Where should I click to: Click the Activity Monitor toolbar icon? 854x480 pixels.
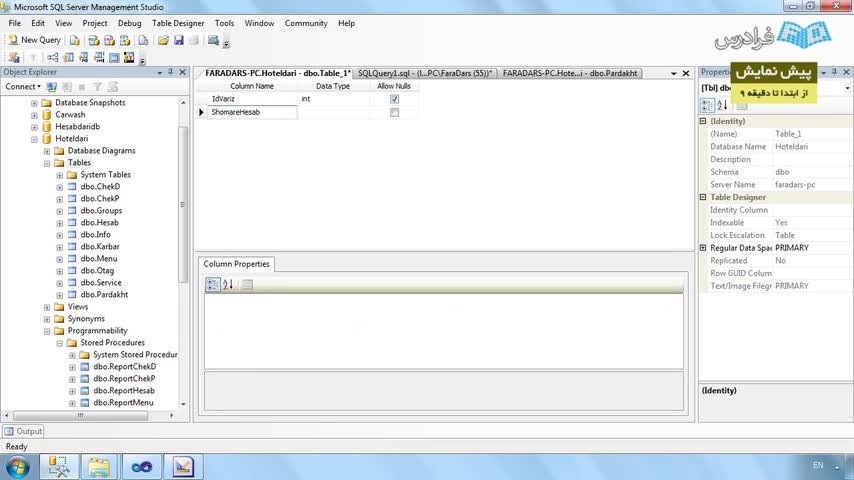214,40
